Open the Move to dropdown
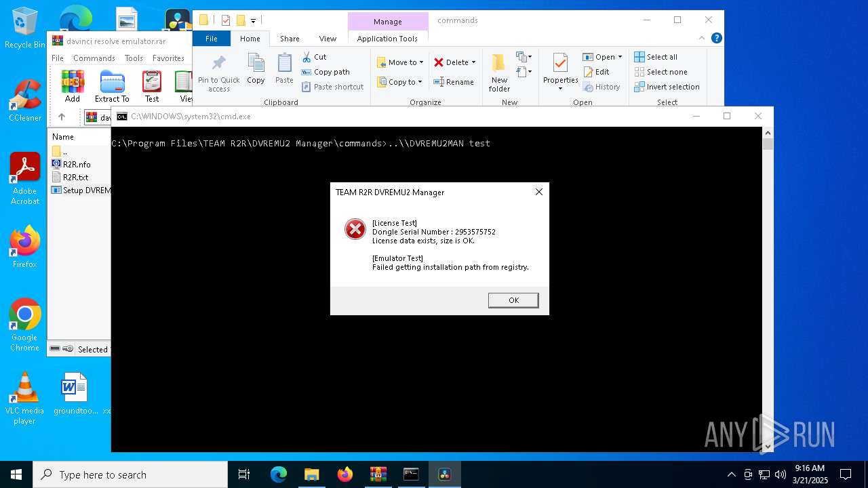The width and height of the screenshot is (868, 488). (x=400, y=62)
